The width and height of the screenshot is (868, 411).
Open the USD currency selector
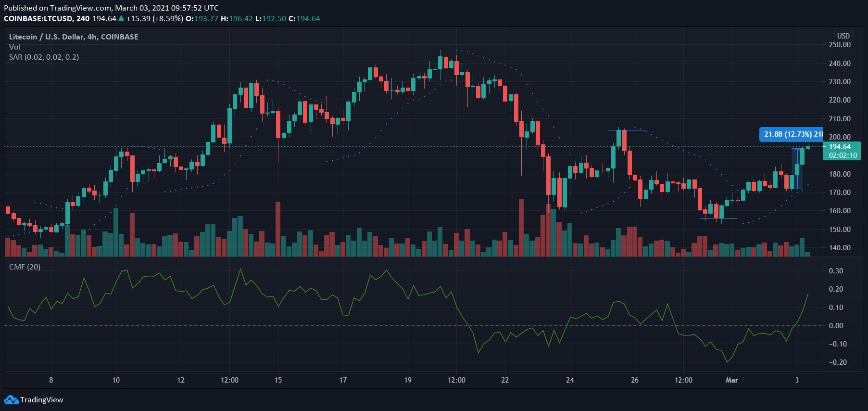tap(843, 36)
